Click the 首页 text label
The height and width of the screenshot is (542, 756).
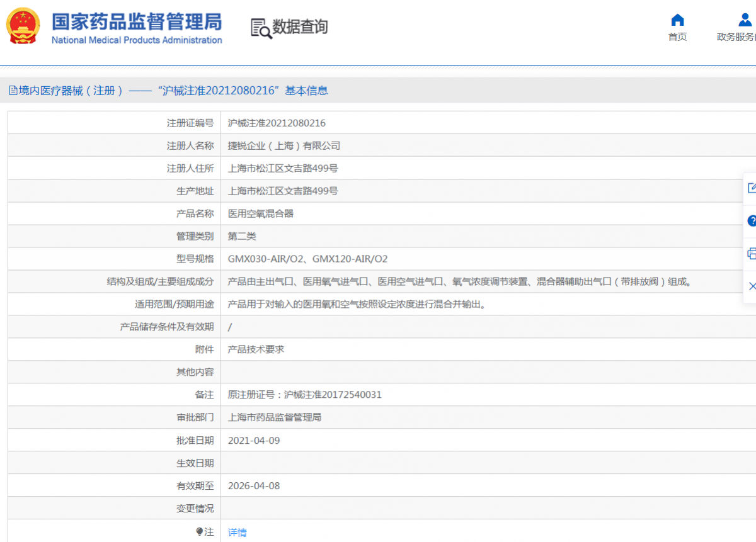pyautogui.click(x=677, y=37)
